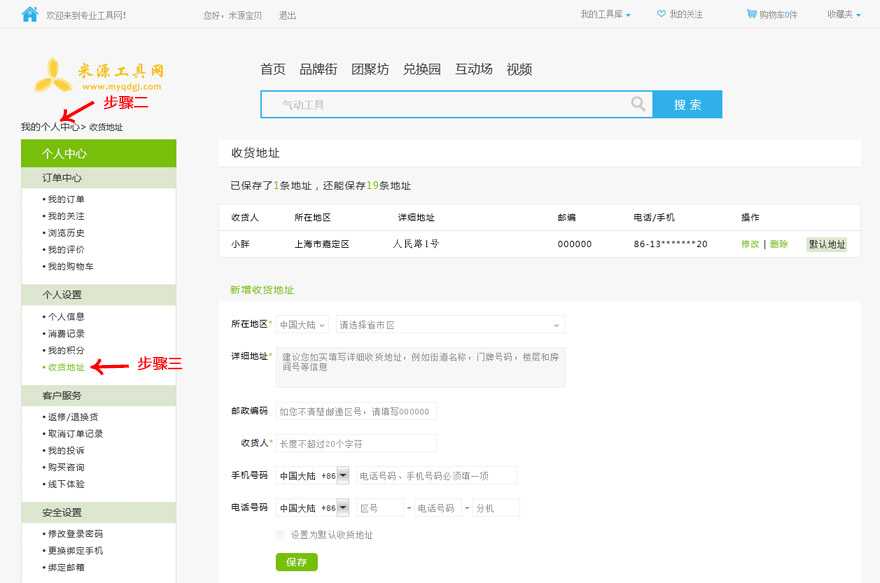Click the 分机 input field
Viewport: 880px width, 583px height.
coord(496,508)
